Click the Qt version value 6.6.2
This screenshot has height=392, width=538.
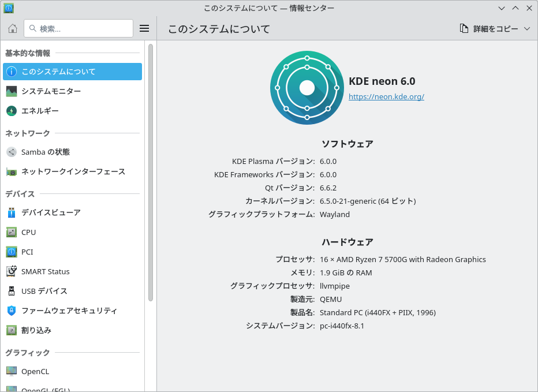click(x=328, y=188)
